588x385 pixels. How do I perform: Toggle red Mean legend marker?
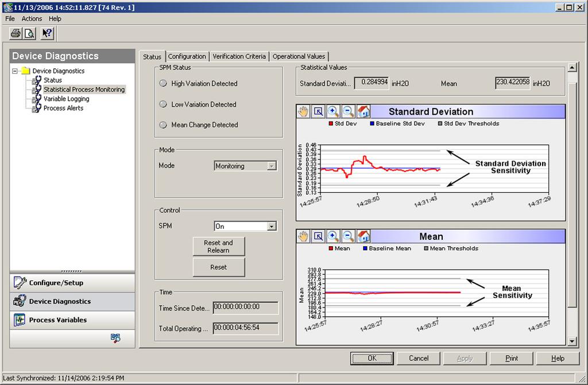331,248
